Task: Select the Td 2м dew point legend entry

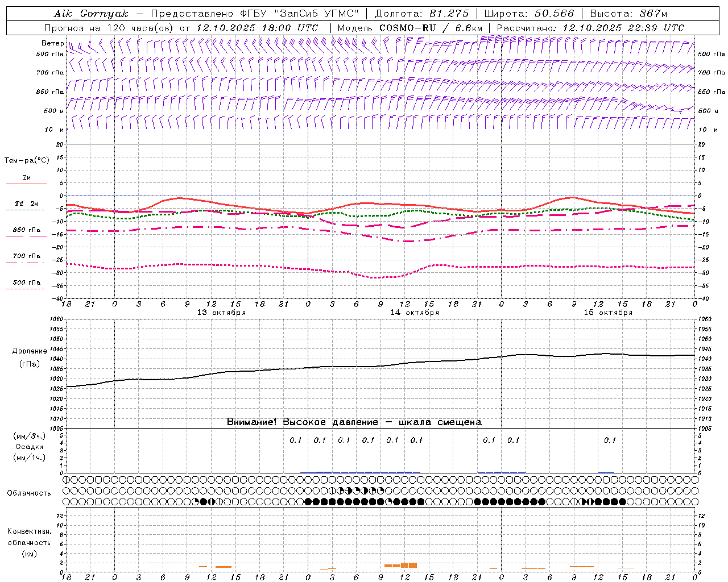Action: [26, 206]
